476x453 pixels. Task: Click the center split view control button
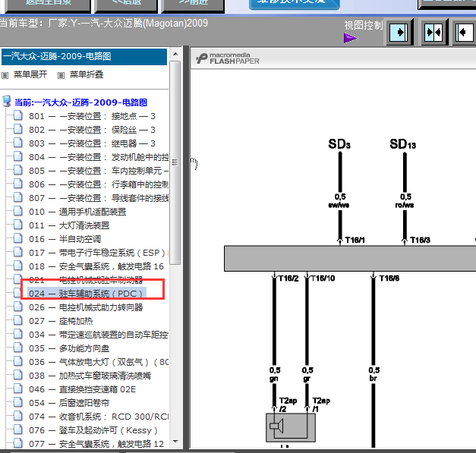pyautogui.click(x=434, y=32)
